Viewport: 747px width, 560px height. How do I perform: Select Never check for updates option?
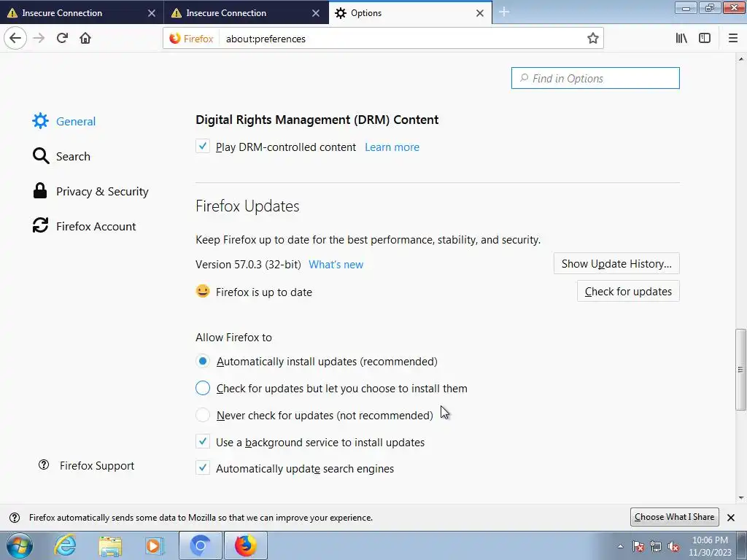coord(203,415)
